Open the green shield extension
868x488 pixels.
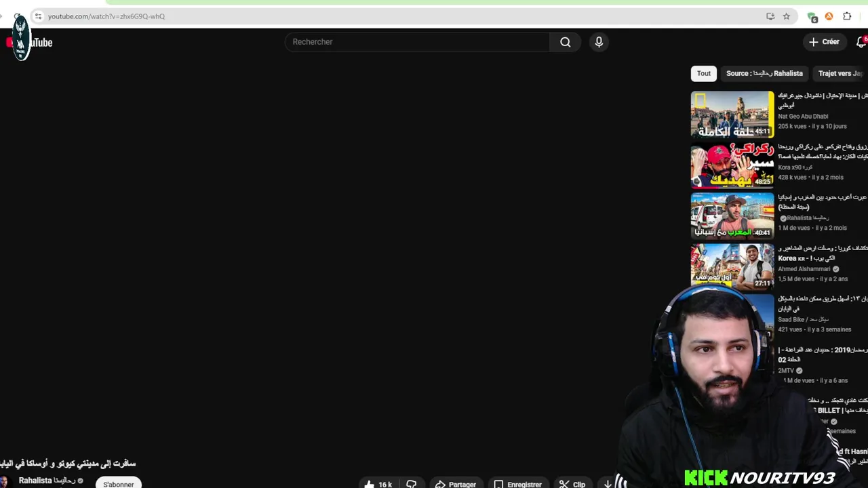tap(812, 16)
